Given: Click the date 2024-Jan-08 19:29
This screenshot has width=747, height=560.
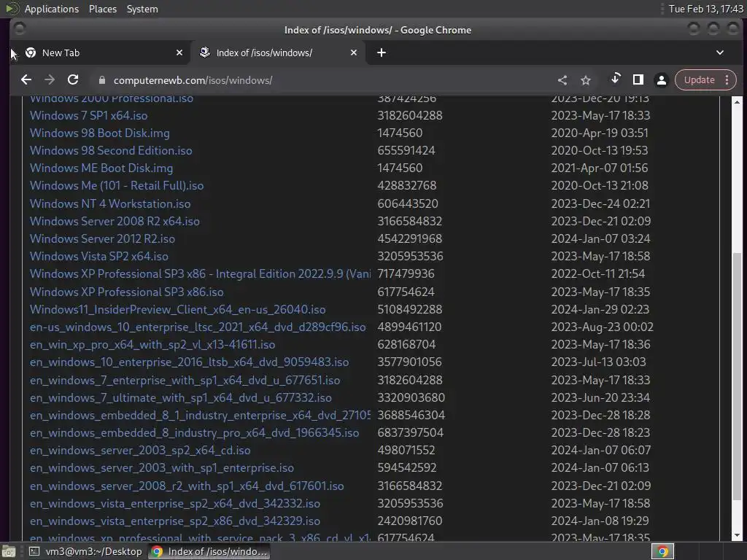Looking at the screenshot, I should pyautogui.click(x=600, y=521).
